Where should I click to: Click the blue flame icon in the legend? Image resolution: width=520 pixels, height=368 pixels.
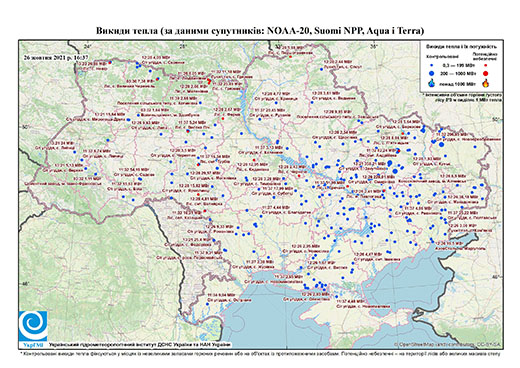(x=432, y=83)
